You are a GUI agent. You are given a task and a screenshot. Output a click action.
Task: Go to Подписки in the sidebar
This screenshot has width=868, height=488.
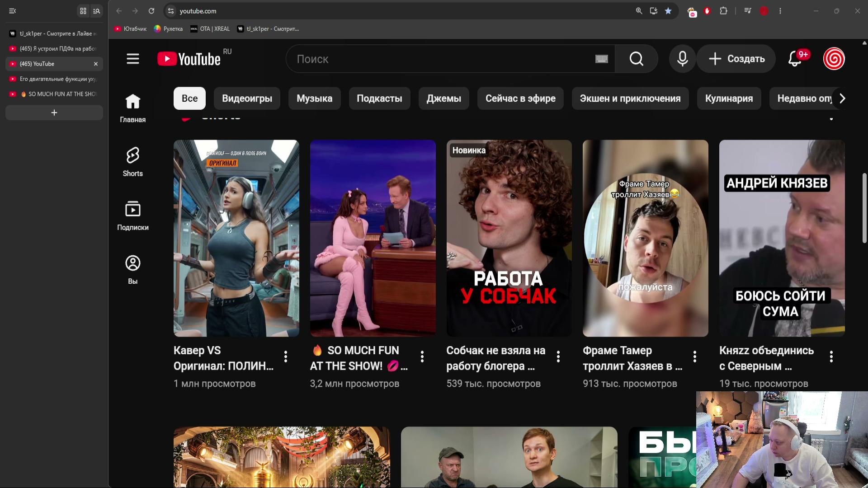(x=132, y=216)
